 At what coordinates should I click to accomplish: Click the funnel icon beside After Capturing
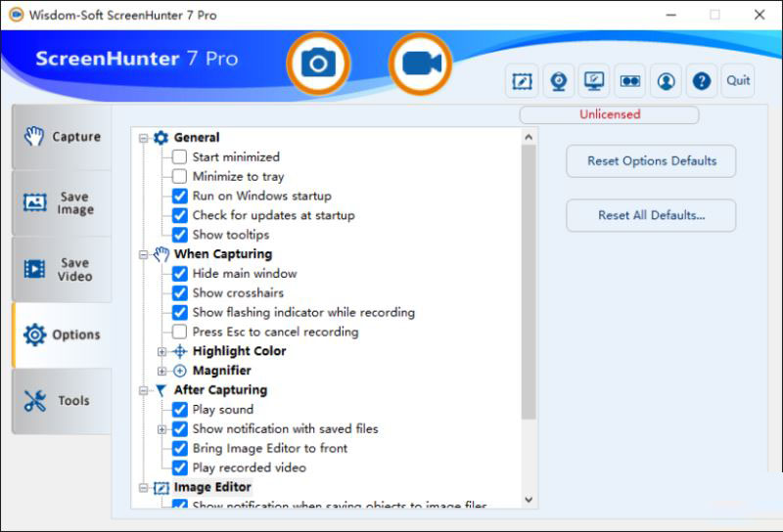(161, 390)
